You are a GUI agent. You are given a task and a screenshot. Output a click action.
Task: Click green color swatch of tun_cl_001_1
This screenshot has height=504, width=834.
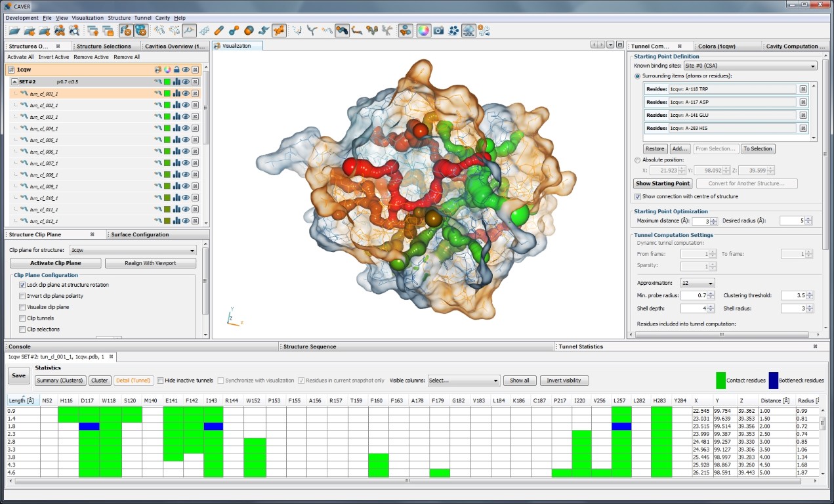click(167, 94)
